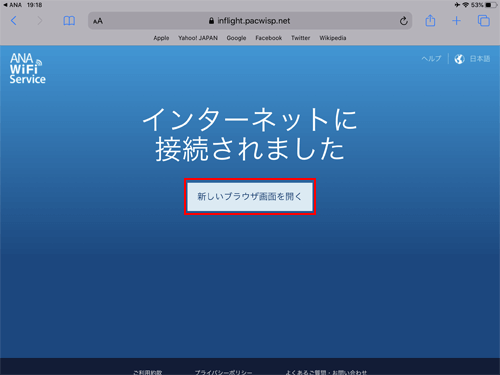Viewport: 500px width, 375px height.
Task: Return to ANA app in status bar
Action: tap(13, 5)
